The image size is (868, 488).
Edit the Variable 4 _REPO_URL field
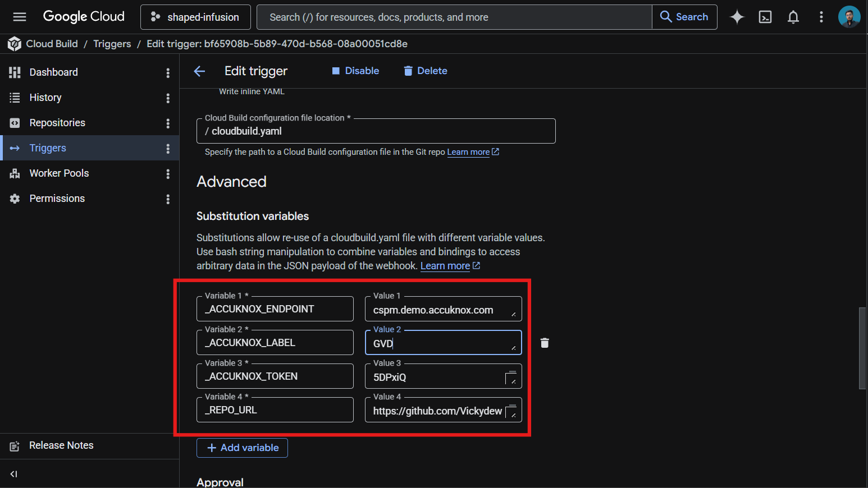(275, 410)
